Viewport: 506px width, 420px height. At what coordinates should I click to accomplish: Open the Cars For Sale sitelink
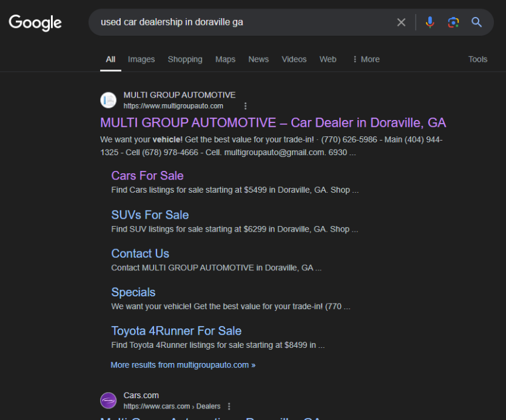147,176
